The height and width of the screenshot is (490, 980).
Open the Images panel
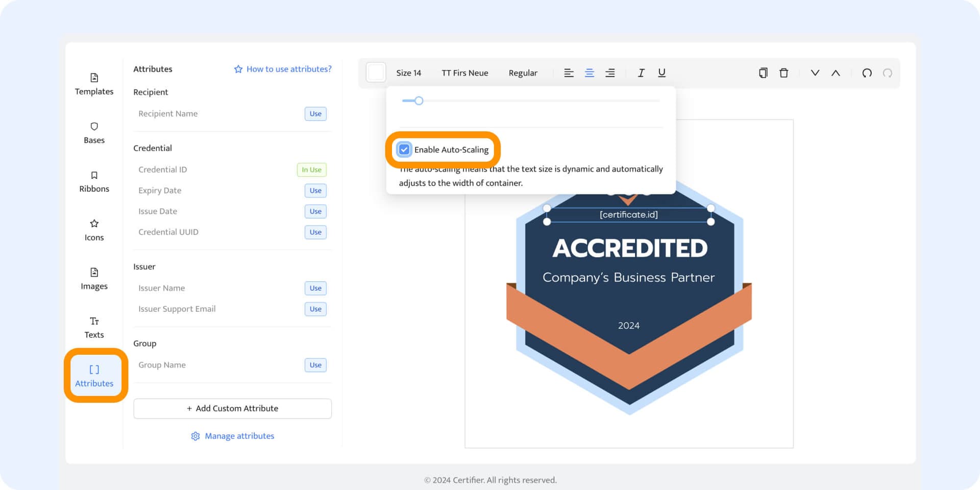[x=94, y=278]
